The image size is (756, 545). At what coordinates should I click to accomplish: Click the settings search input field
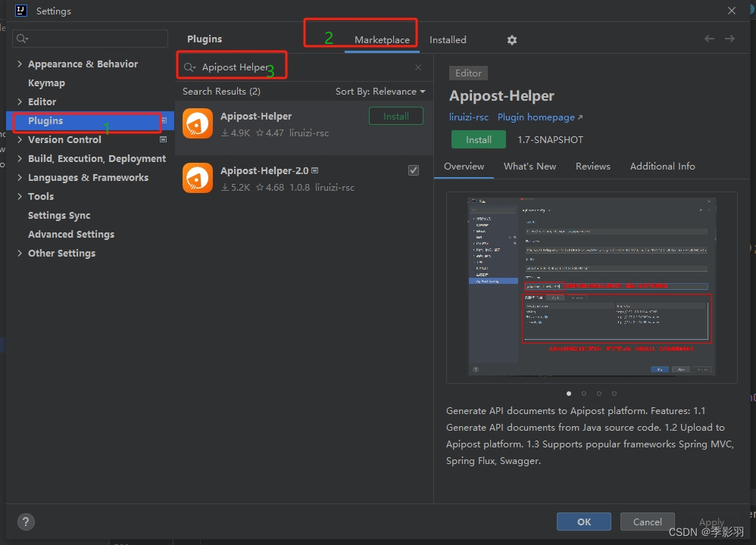[90, 39]
